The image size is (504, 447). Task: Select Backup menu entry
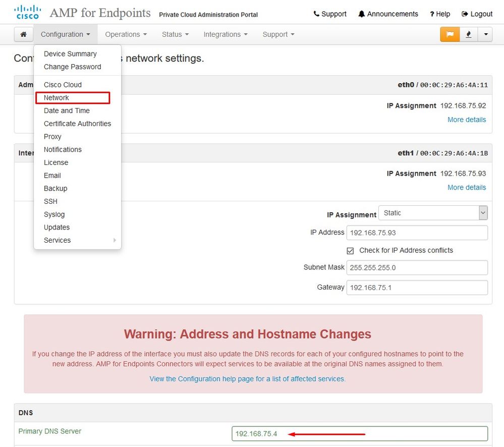tap(78, 188)
